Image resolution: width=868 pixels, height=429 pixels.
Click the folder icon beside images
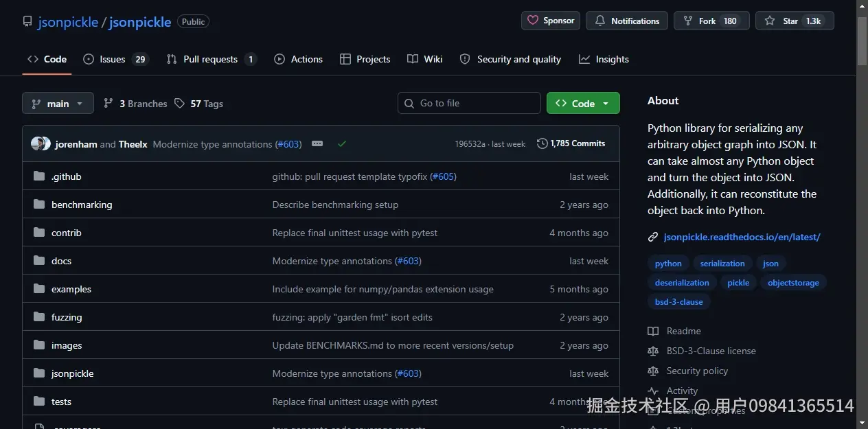[39, 345]
